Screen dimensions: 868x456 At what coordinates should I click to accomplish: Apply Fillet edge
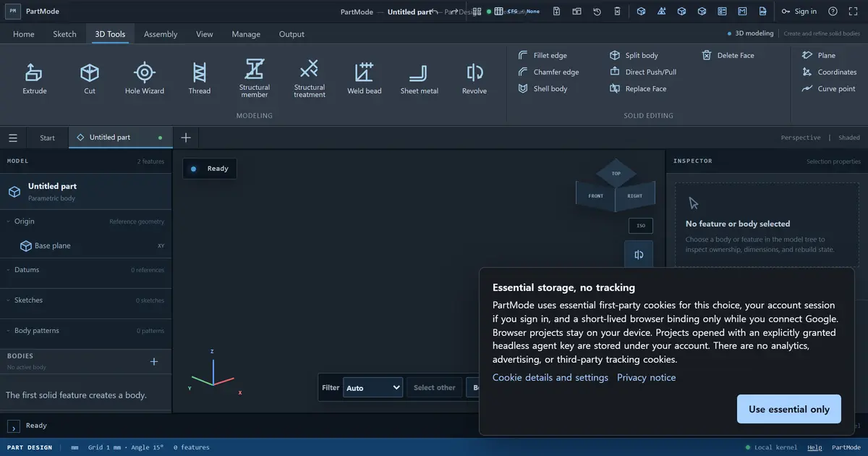click(543, 55)
